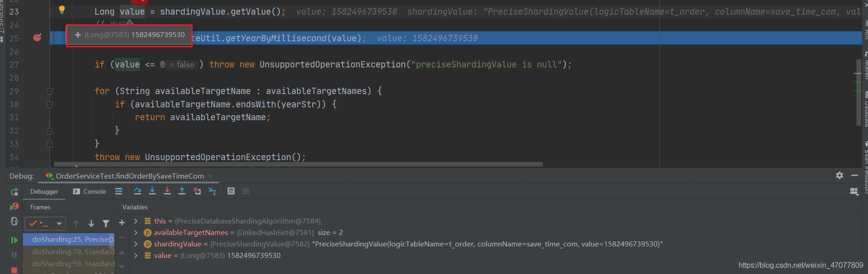The width and height of the screenshot is (868, 274).
Task: Collapse the for-loop fold marker on line 29
Action: [50, 91]
